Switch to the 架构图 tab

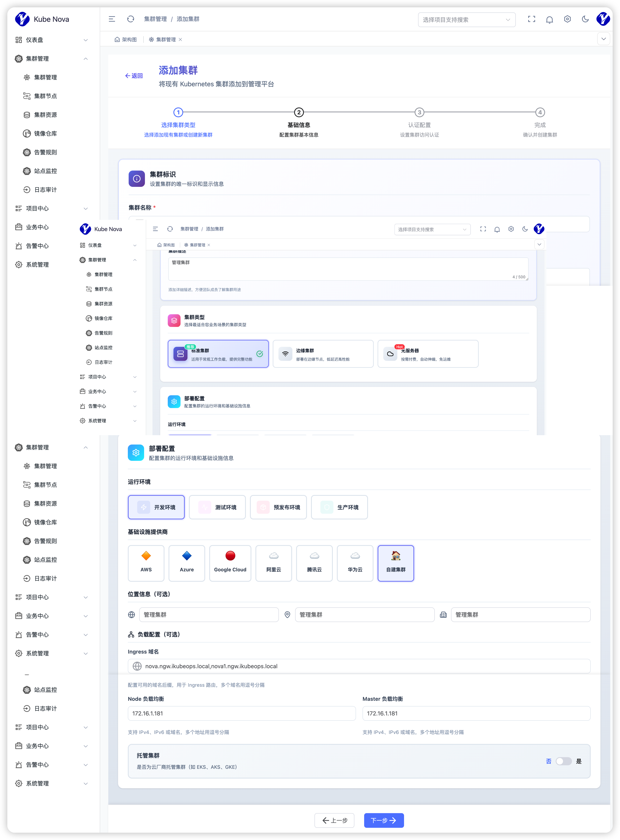[x=126, y=39]
